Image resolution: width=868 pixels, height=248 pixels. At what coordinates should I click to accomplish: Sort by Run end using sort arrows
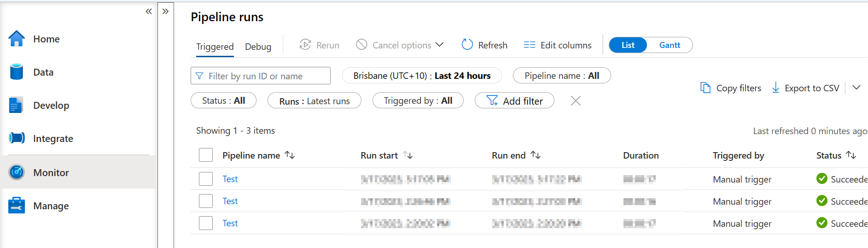pos(536,155)
